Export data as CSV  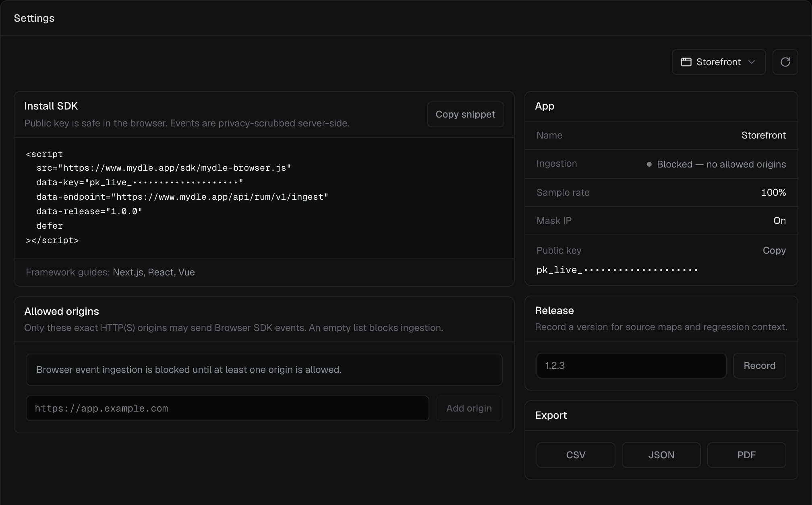576,455
